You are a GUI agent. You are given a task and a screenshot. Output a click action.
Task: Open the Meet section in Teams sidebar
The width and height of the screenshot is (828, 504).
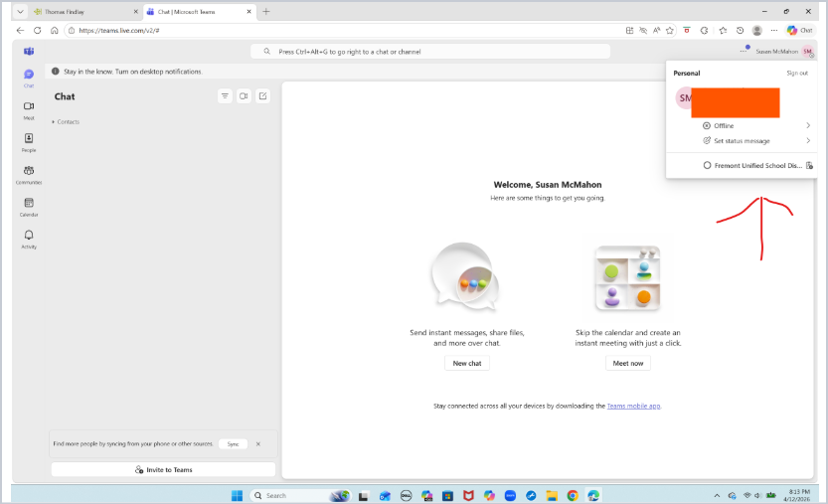[x=29, y=110]
